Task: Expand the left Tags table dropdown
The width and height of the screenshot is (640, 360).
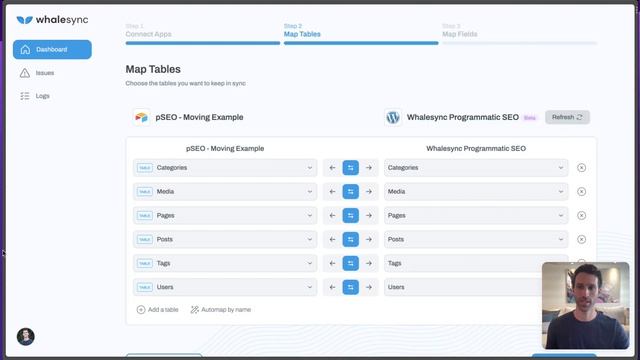Action: point(225,263)
